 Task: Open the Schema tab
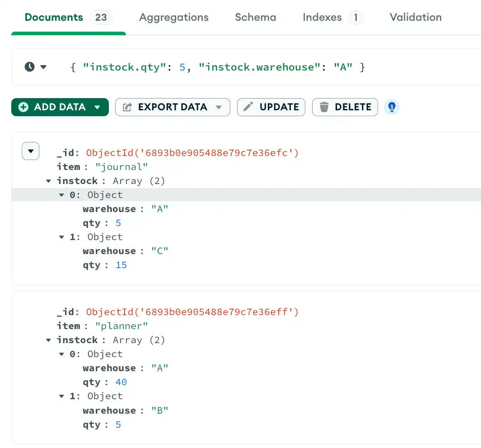(255, 17)
